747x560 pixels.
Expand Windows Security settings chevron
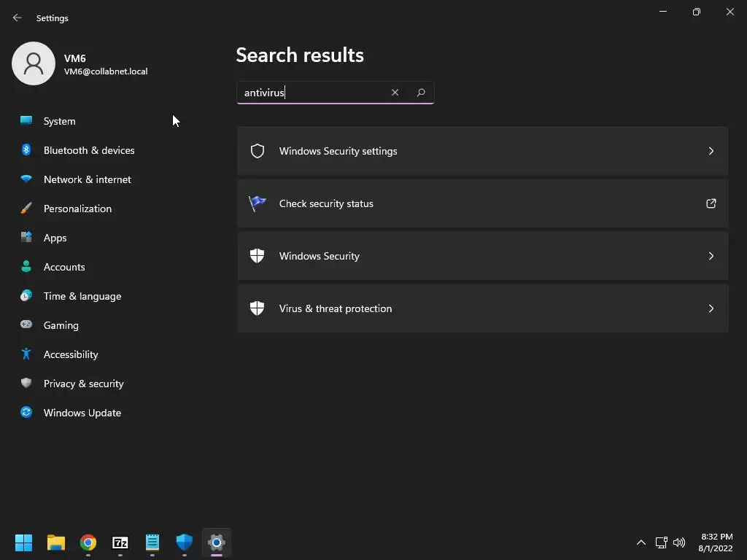711,151
